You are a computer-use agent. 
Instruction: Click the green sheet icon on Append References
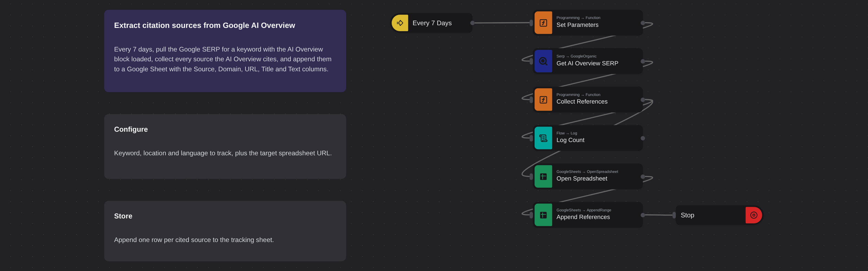543,215
